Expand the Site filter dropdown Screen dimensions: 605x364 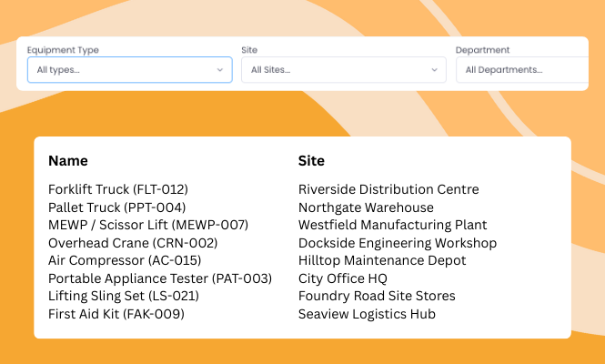[343, 70]
